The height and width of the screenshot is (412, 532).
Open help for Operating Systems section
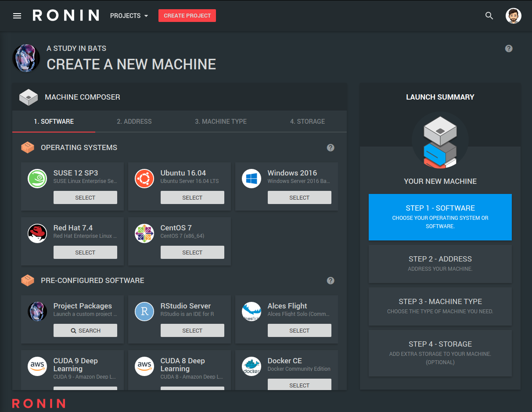331,148
